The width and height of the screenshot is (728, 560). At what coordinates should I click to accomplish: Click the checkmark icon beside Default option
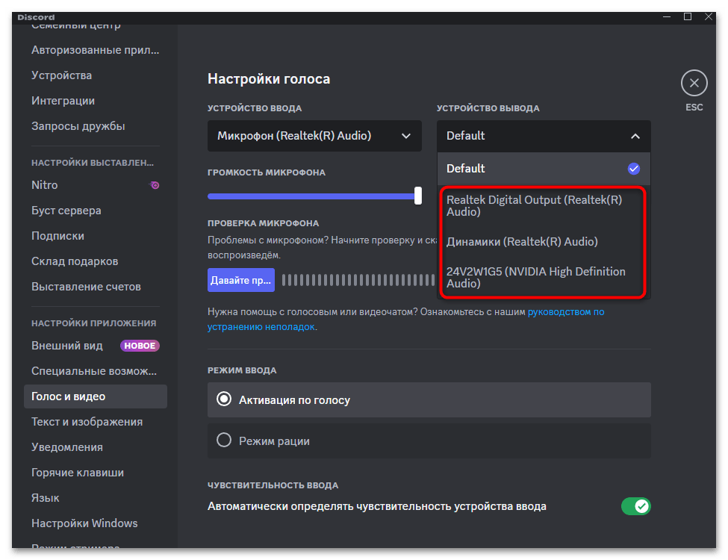(x=633, y=169)
